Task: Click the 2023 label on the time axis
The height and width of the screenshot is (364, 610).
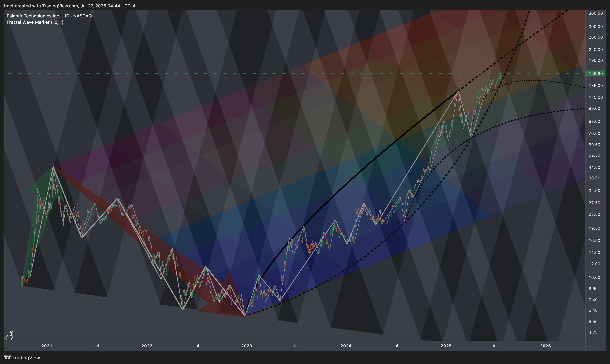Action: (247, 346)
